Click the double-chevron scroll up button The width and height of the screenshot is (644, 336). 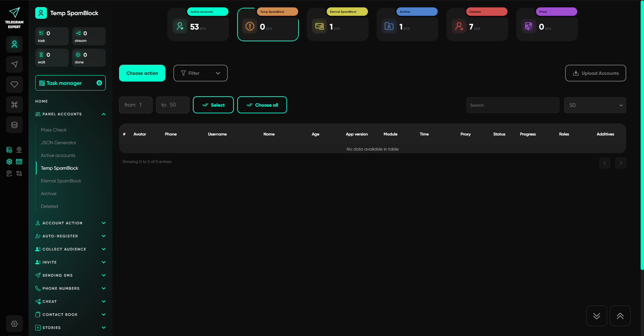pos(620,316)
